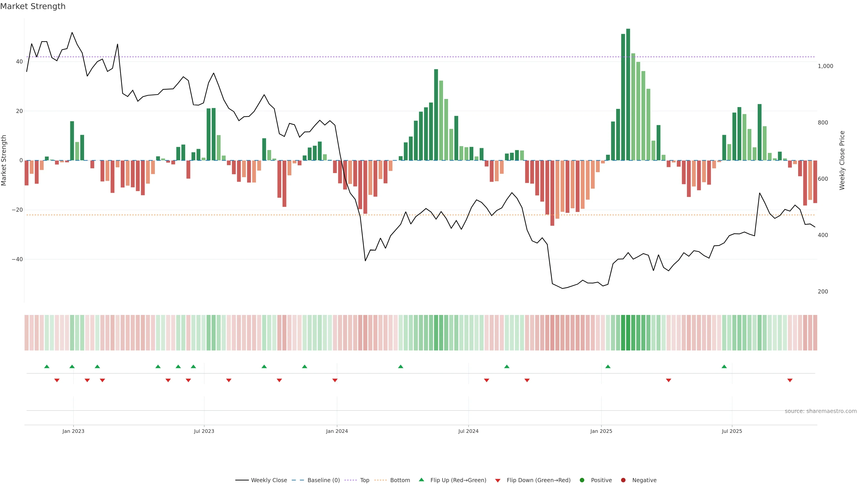Click the flip-down marker just before Jan 2024
868x488 pixels.
(x=335, y=380)
